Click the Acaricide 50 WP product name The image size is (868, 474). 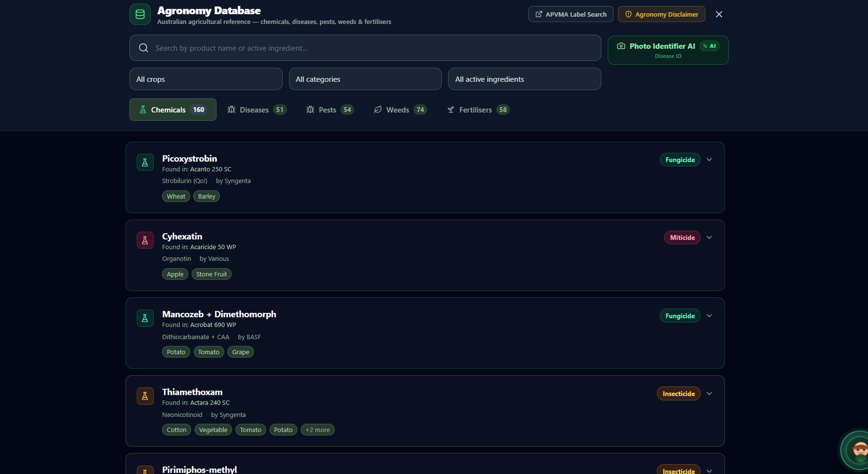(213, 247)
